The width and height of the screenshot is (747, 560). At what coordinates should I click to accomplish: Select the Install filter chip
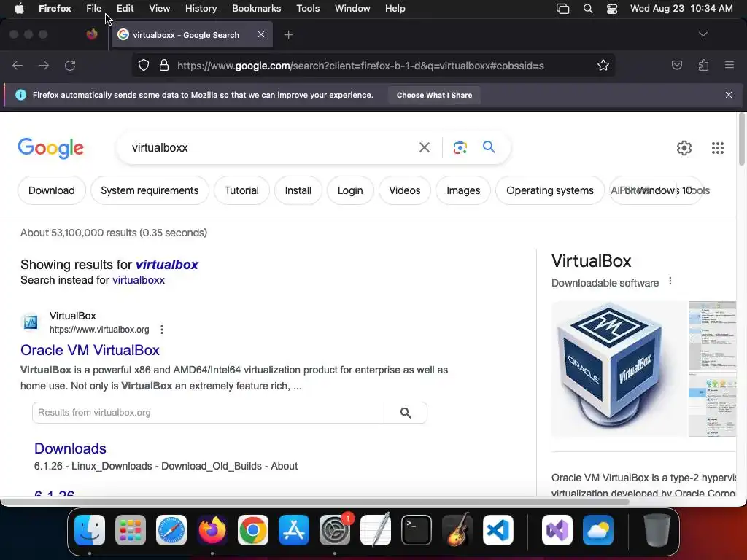tap(298, 190)
